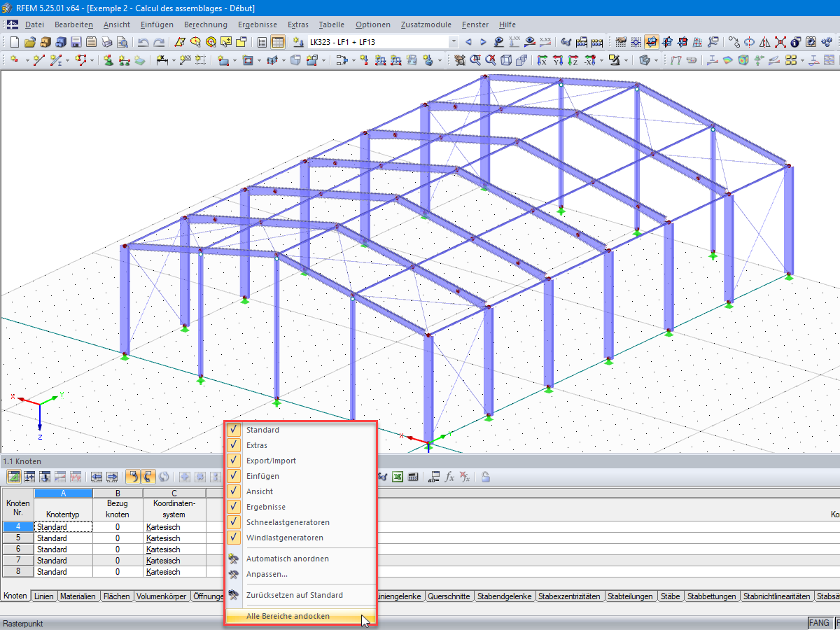Redo the last action
840x630 pixels.
(160, 41)
